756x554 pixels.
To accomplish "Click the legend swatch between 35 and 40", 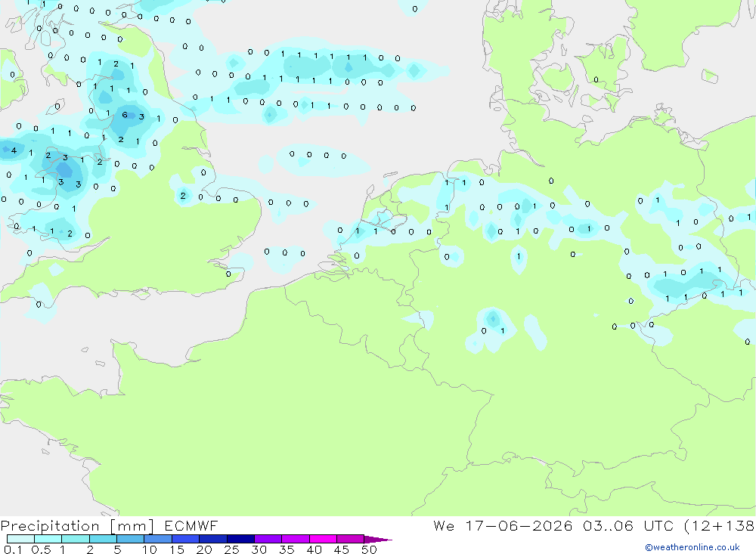I will click(x=296, y=539).
